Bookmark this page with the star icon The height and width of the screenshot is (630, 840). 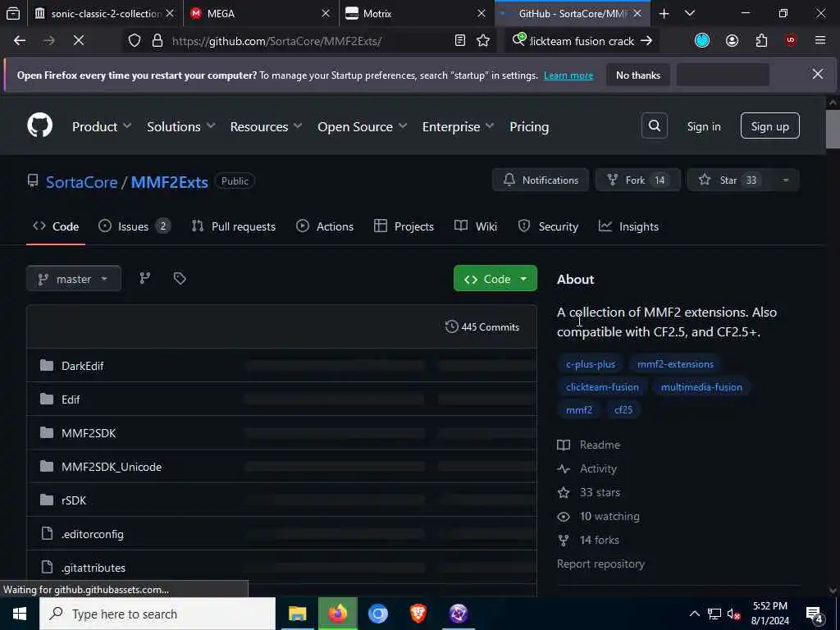point(483,41)
